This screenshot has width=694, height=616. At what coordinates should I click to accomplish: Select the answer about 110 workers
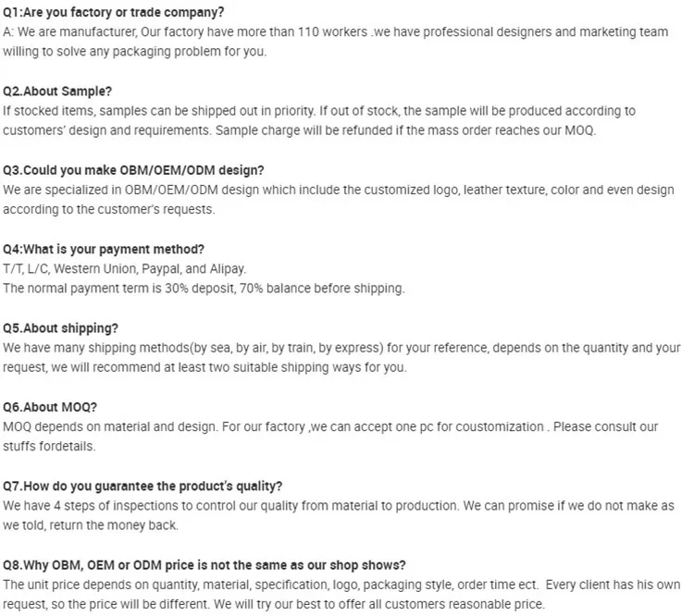tap(336, 42)
